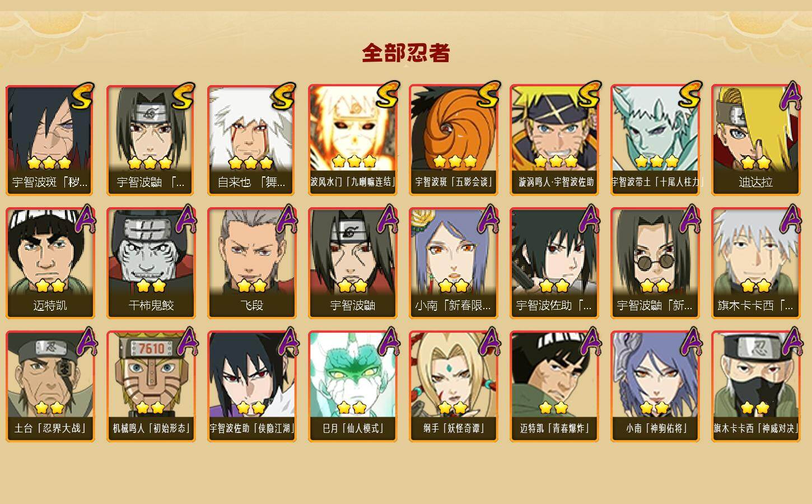The width and height of the screenshot is (812, 504).
Task: Select the 迈特凯「青春爆炸」 card
Action: 554,386
